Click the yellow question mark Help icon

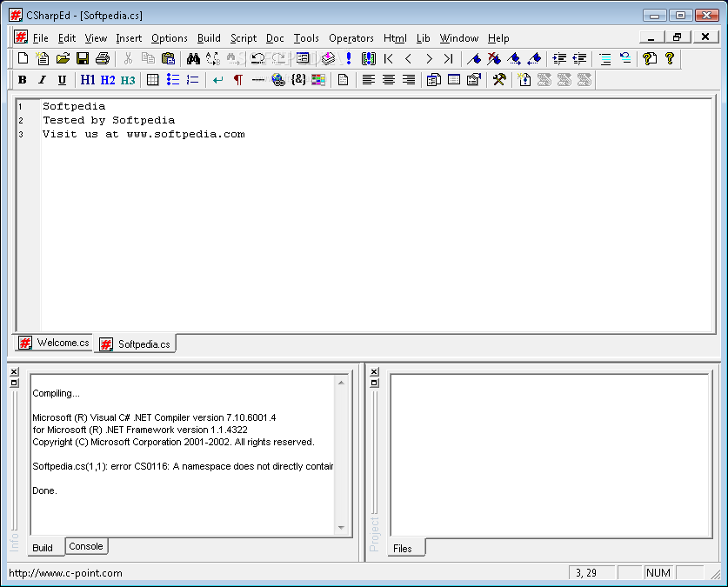(670, 58)
